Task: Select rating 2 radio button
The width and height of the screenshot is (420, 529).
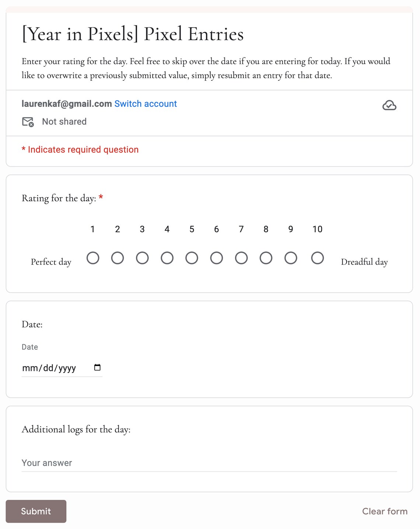Action: click(118, 258)
